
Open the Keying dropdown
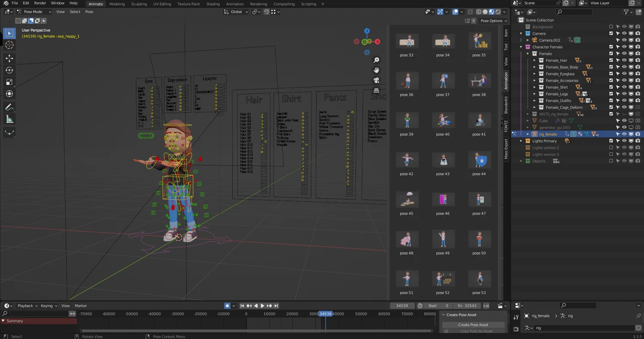(x=49, y=306)
